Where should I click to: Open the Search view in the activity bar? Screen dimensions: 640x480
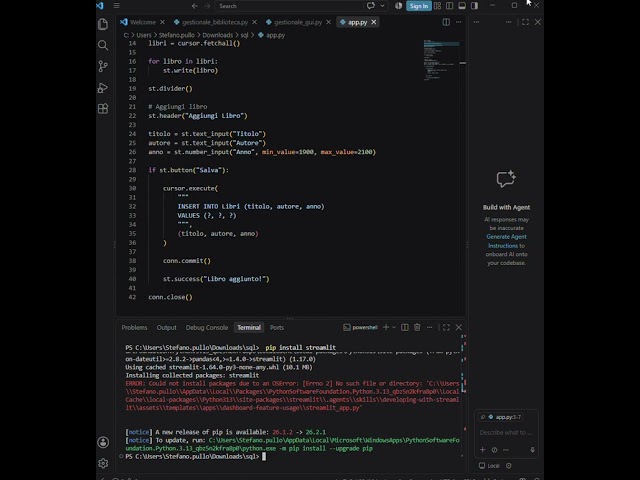coord(103,45)
